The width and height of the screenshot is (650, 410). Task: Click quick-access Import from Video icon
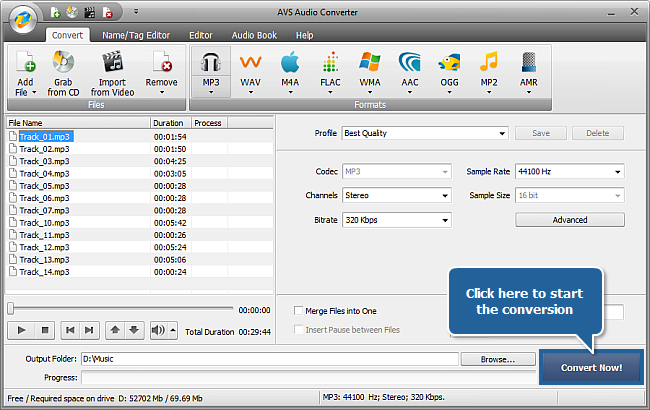tap(90, 12)
